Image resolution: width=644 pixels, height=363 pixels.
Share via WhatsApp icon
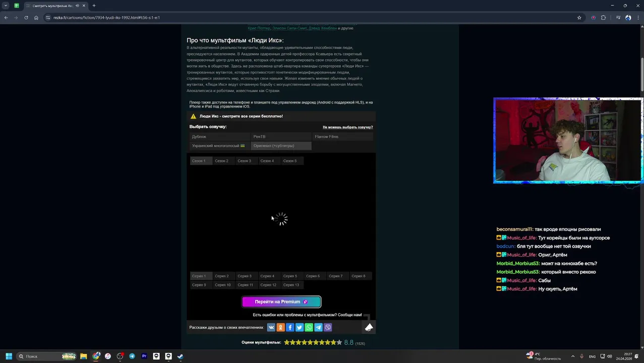[309, 327]
